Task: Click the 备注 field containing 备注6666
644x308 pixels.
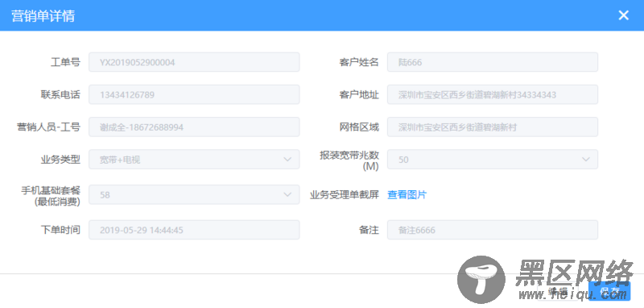Action: 493,231
